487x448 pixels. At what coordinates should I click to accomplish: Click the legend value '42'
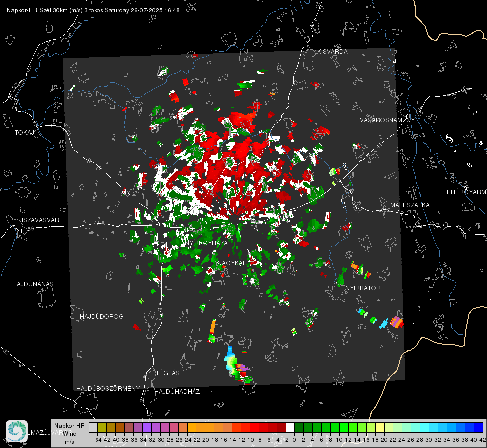[x=482, y=440]
